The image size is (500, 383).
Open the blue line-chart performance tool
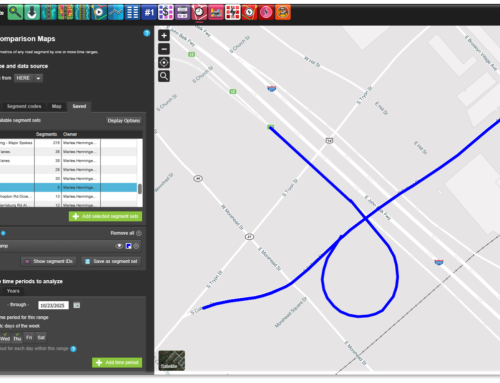click(116, 13)
